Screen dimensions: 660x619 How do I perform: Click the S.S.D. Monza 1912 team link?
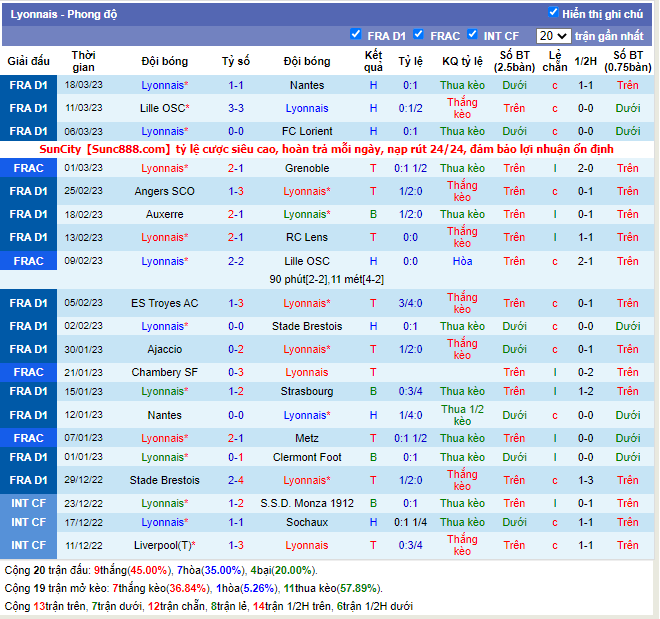pos(306,503)
